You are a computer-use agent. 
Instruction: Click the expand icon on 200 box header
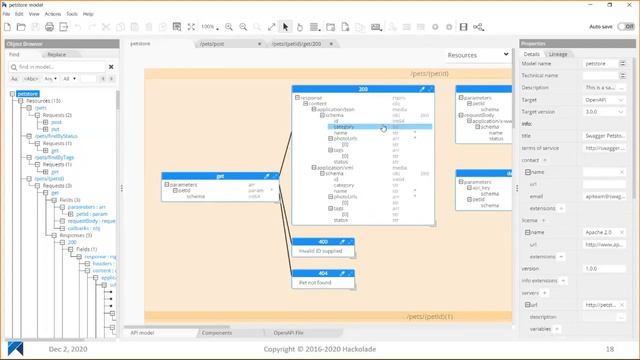[430, 89]
